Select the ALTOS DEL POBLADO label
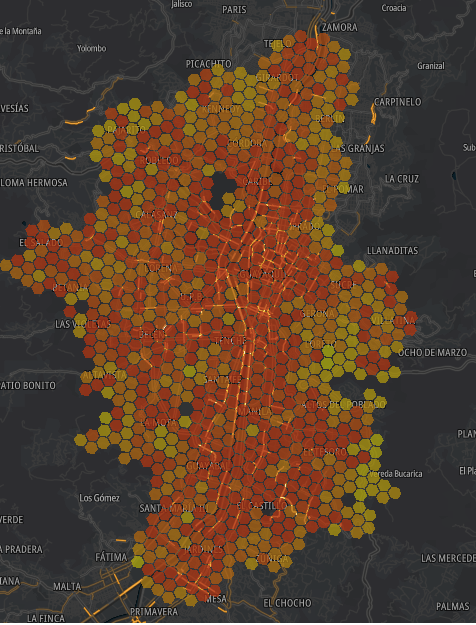476x625 pixels. tap(343, 405)
